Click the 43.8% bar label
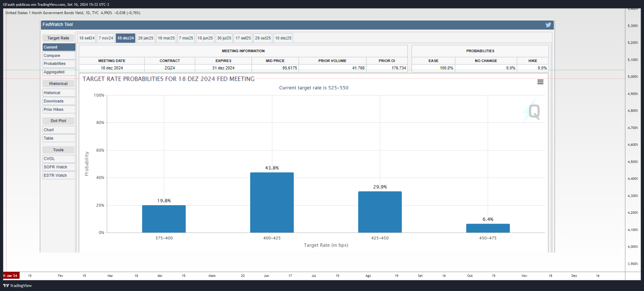 (272, 168)
